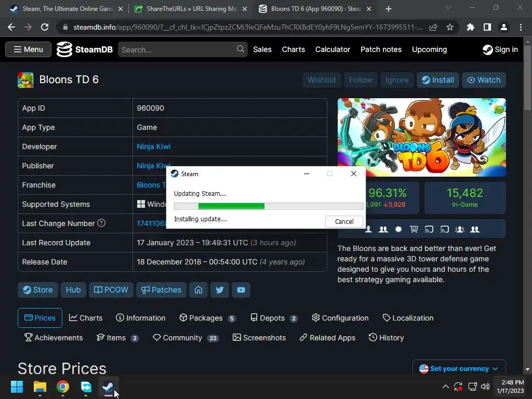The image size is (532, 399).
Task: Open the Information tab
Action: tap(141, 318)
